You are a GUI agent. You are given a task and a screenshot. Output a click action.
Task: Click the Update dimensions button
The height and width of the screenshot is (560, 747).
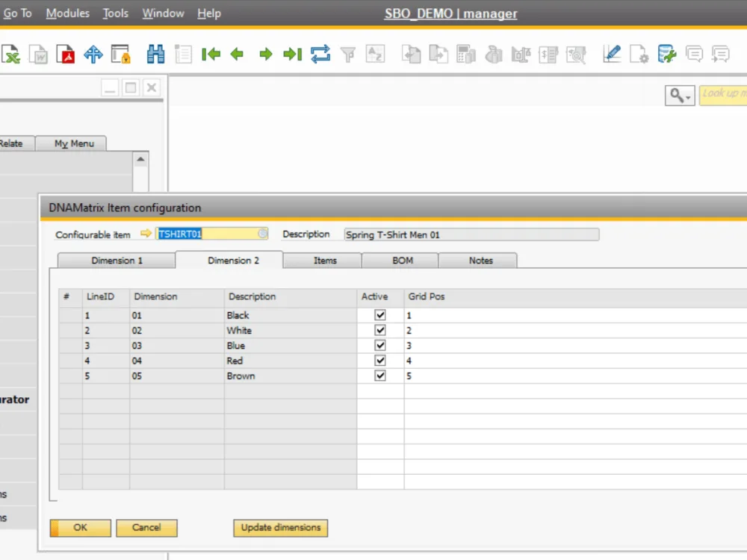[x=280, y=528]
